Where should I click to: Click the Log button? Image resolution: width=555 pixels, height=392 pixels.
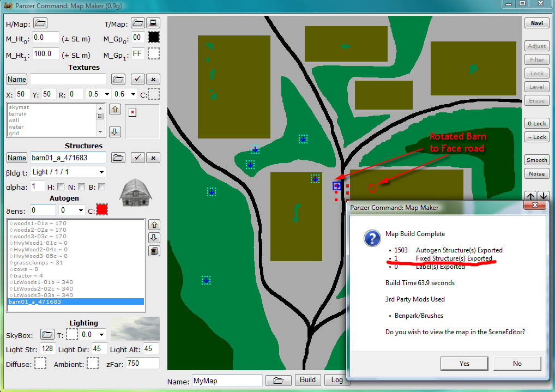tap(336, 380)
